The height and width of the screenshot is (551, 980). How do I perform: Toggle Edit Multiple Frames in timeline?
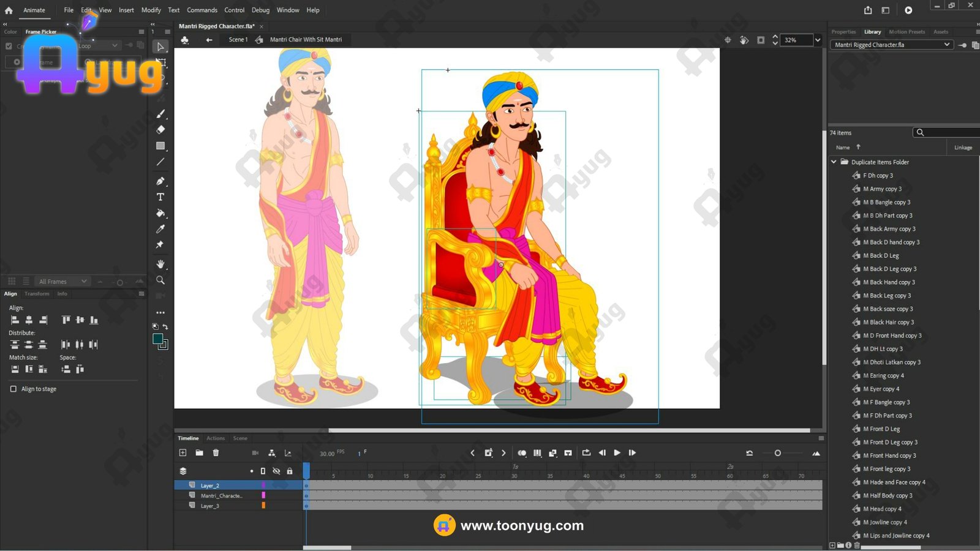pyautogui.click(x=537, y=453)
